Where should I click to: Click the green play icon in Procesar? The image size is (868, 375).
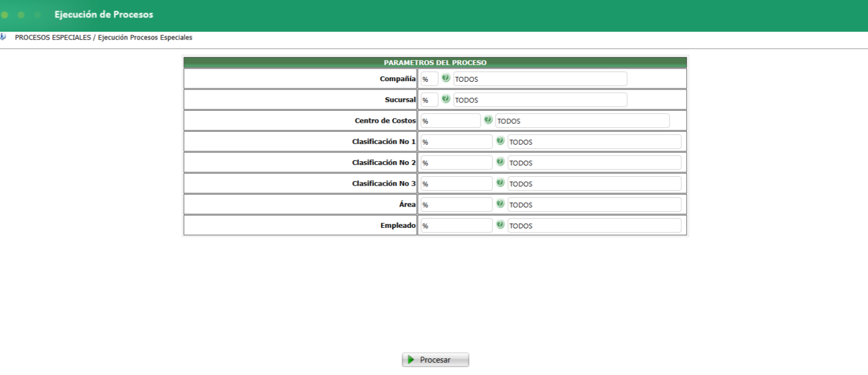[411, 360]
